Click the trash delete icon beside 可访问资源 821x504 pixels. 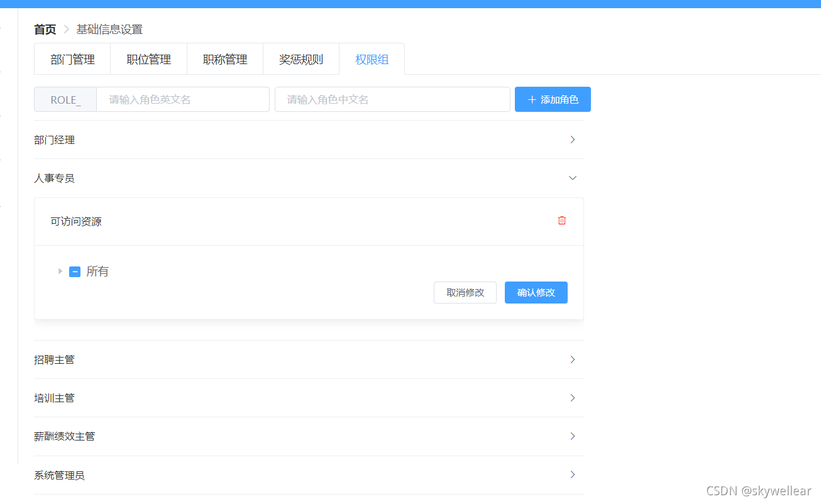(561, 221)
